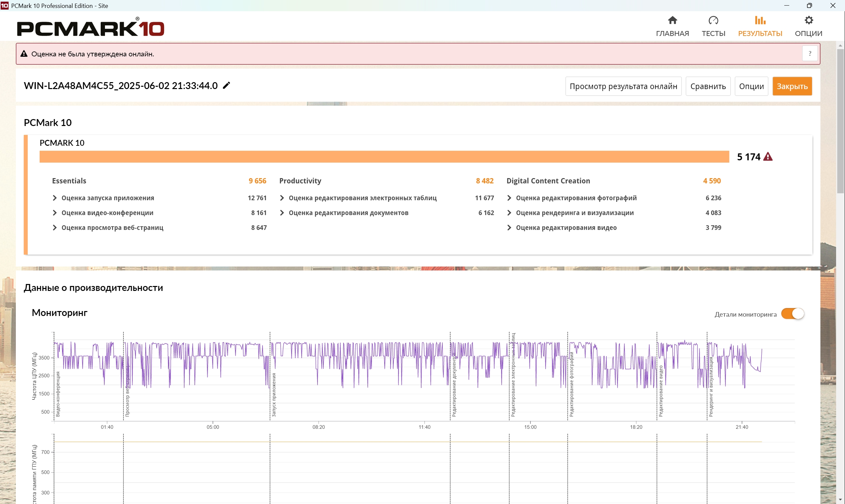Click the red warning triangle beside 5 174
Viewport: 845px width, 504px height.
pyautogui.click(x=767, y=157)
